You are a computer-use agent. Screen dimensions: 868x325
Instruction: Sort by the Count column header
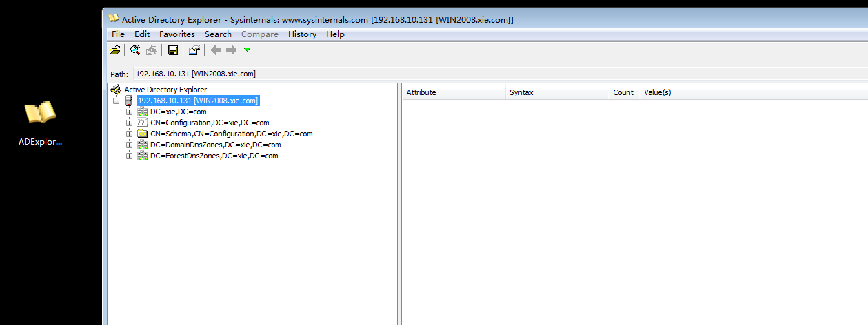click(624, 92)
